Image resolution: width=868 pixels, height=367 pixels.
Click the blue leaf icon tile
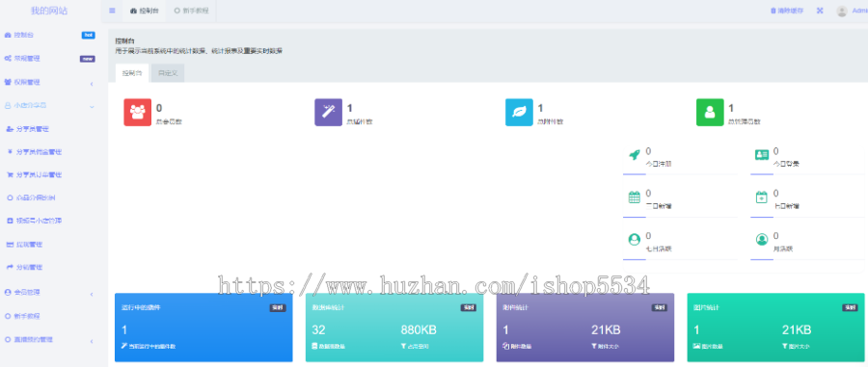(x=519, y=112)
